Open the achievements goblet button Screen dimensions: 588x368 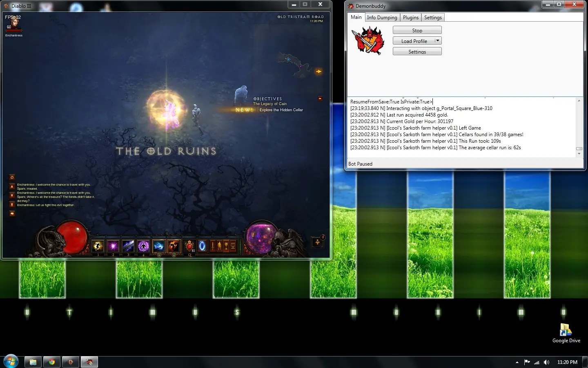pos(226,246)
